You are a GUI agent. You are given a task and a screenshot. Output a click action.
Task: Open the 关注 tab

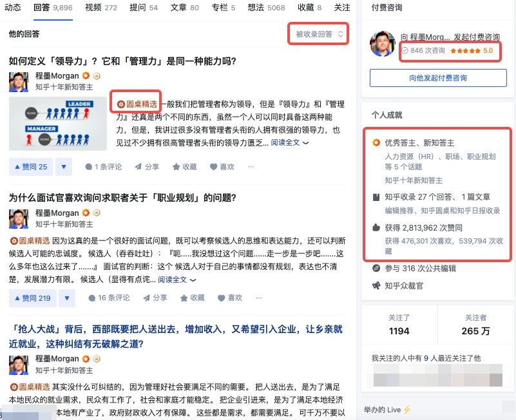click(x=342, y=8)
